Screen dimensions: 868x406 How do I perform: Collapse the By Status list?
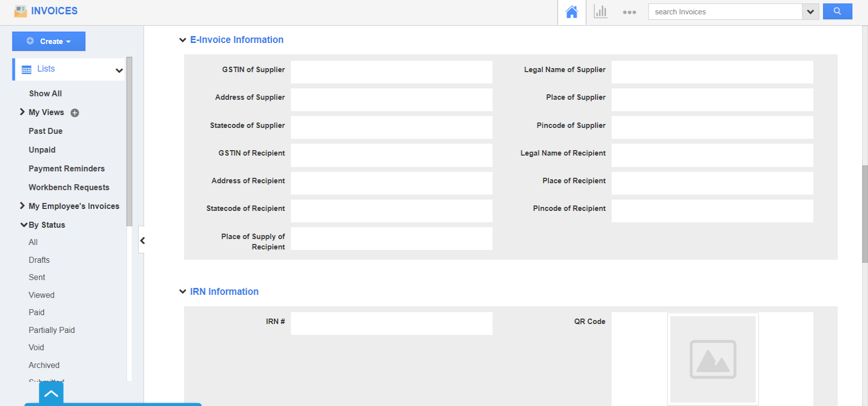pyautogui.click(x=23, y=225)
